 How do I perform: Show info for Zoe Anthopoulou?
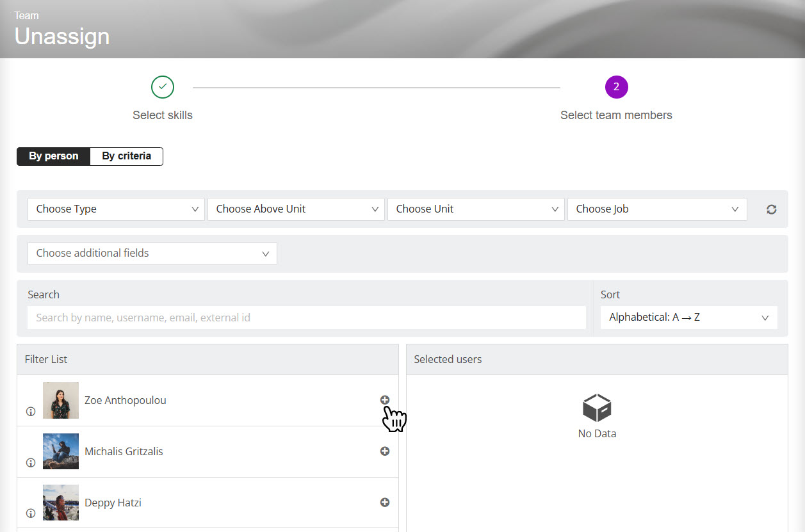coord(30,412)
